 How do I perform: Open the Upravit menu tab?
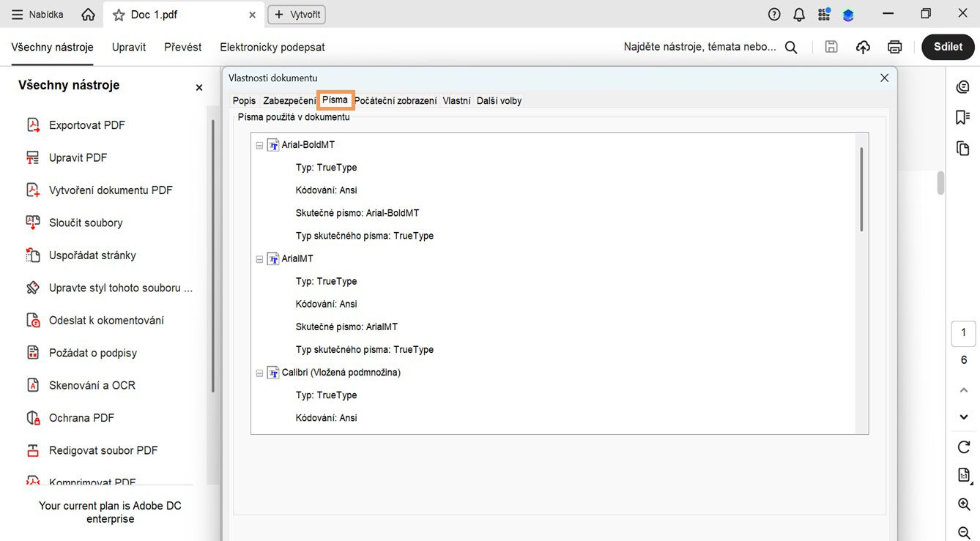tap(129, 47)
